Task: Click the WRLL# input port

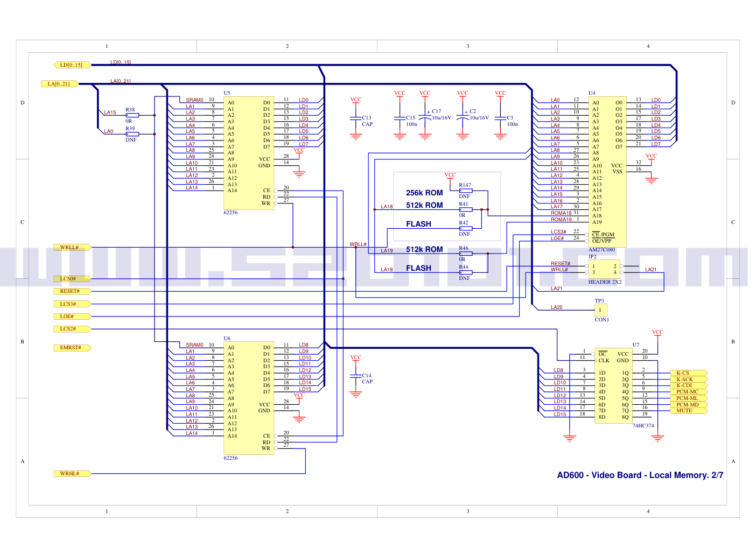Action: tap(72, 248)
